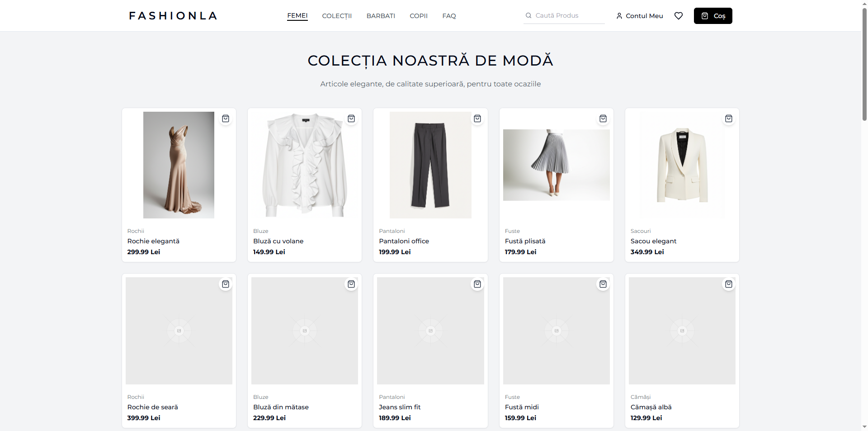
Task: Open the Sacou elegant product image
Action: (682, 165)
